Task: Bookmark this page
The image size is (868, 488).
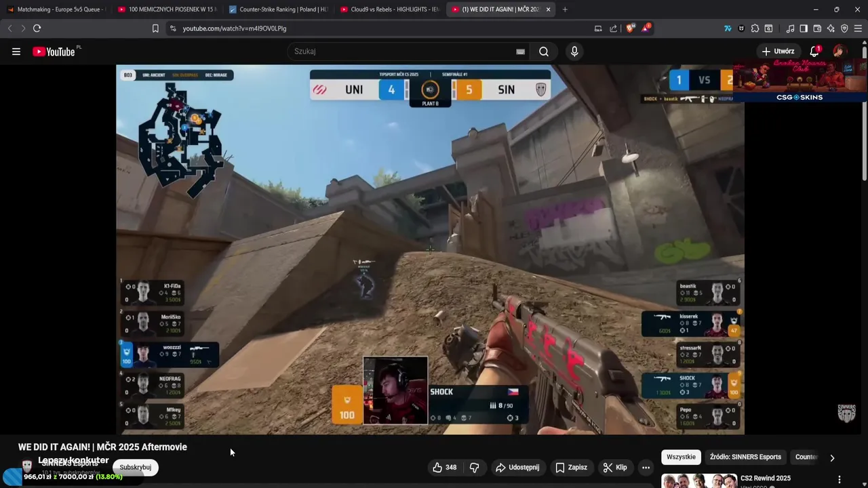Action: click(155, 28)
